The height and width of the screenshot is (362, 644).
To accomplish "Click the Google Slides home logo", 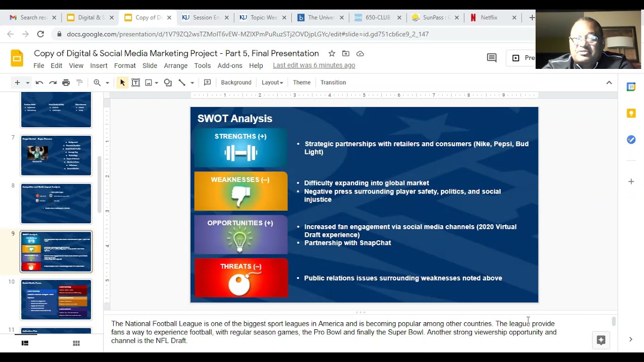I will 17,58.
